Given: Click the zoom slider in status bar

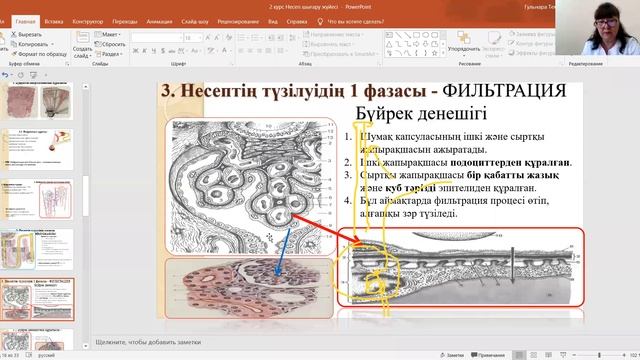Looking at the screenshot, I should click(x=599, y=355).
